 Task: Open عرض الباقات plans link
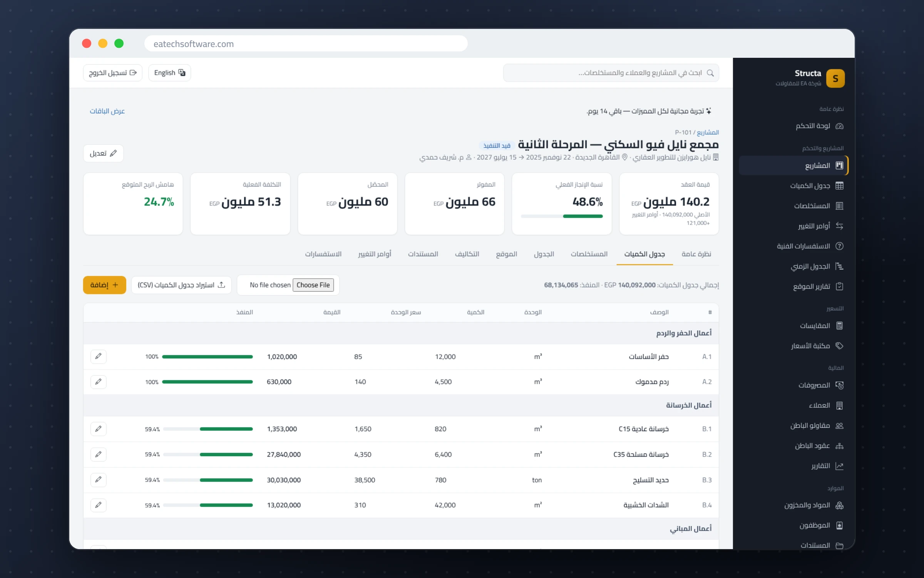coord(107,111)
